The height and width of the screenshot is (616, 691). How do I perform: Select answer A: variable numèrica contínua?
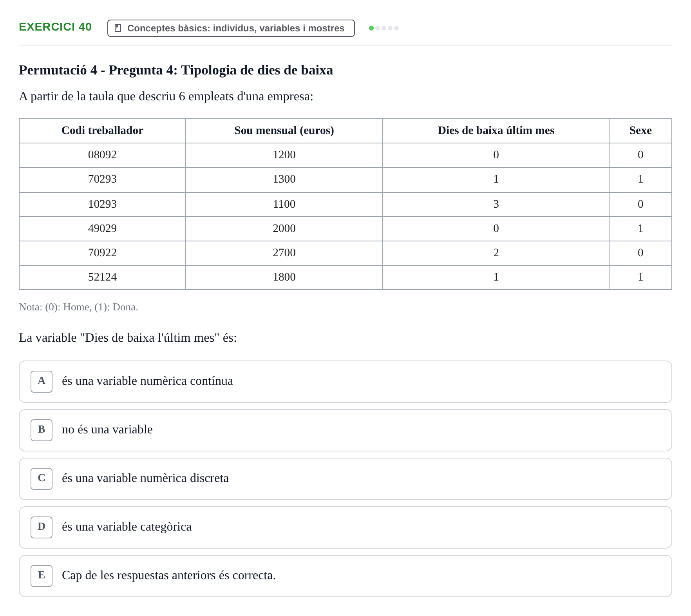[x=345, y=382]
